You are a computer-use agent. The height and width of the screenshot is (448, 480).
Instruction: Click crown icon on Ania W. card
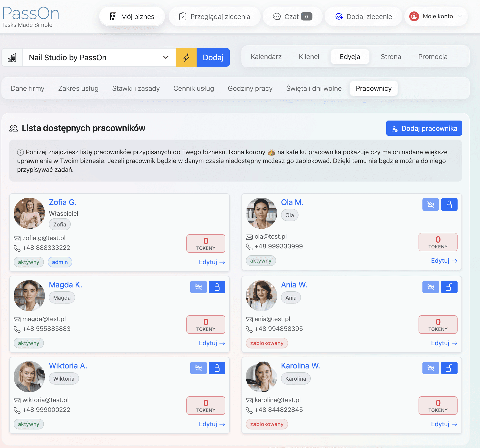coord(430,287)
